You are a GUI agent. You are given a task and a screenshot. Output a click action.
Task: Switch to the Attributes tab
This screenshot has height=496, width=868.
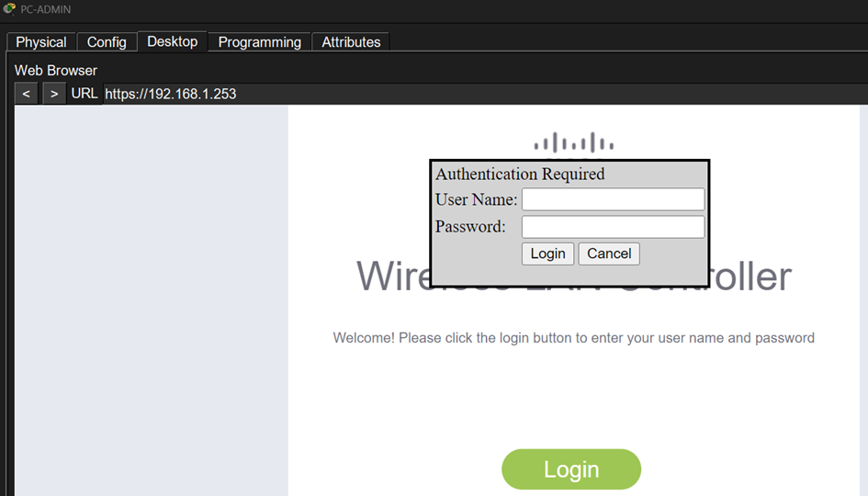[351, 42]
